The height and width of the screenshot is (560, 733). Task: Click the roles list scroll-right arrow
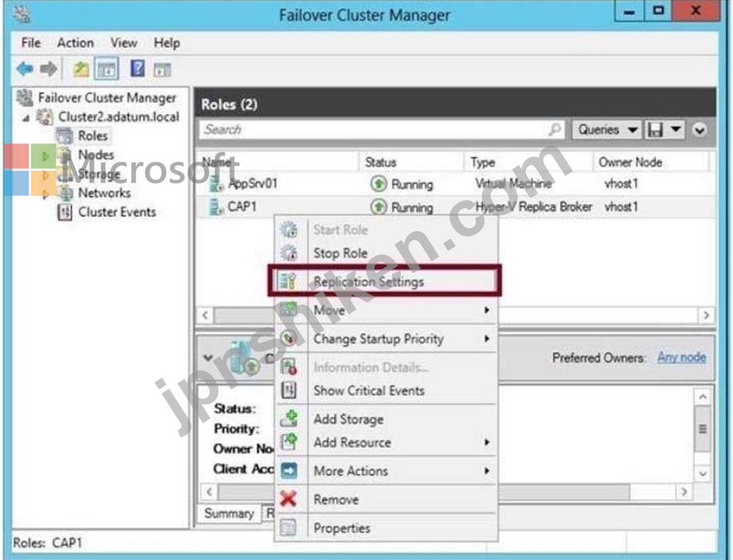pyautogui.click(x=706, y=315)
